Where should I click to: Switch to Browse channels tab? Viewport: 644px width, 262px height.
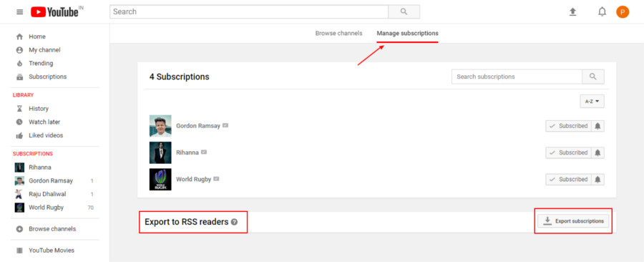(339, 33)
